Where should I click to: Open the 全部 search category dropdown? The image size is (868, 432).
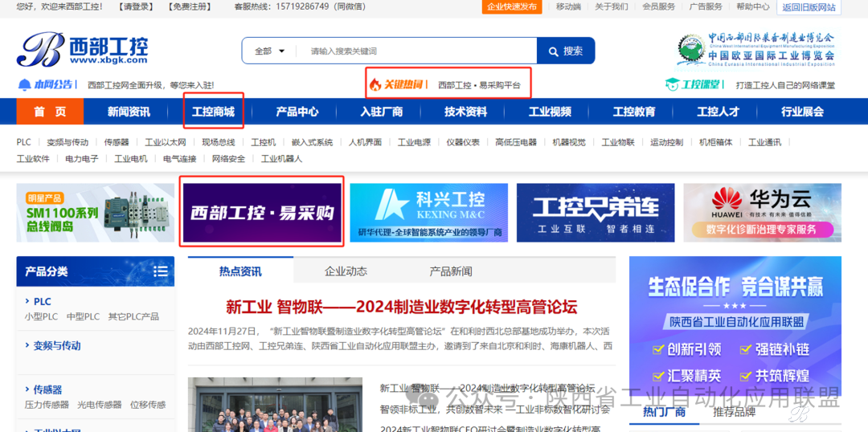click(269, 51)
